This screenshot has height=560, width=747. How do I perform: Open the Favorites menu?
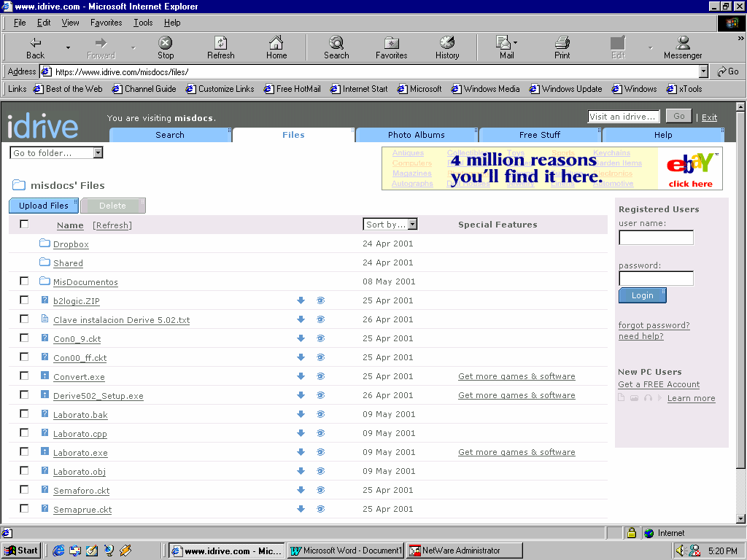107,23
